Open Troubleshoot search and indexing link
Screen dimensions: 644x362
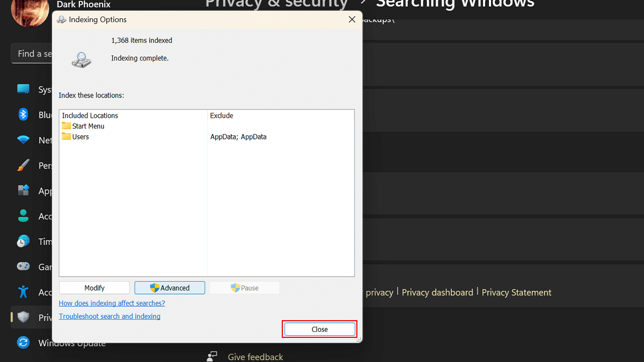[109, 316]
